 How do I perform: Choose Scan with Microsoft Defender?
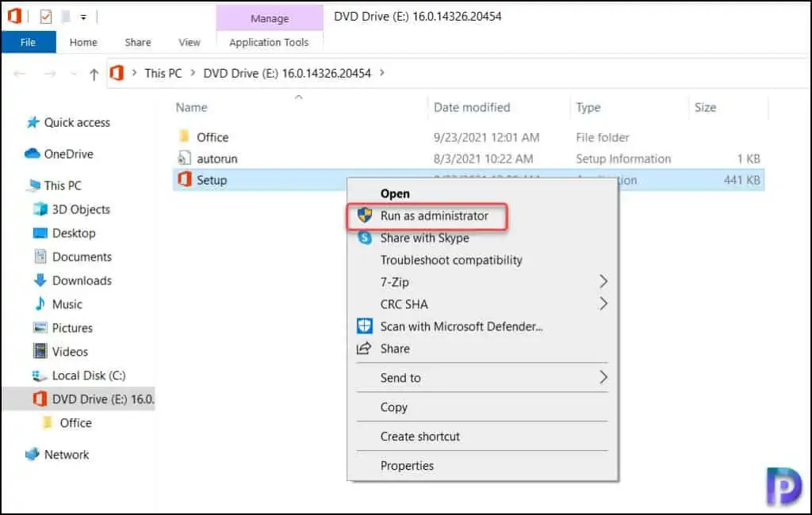point(462,326)
